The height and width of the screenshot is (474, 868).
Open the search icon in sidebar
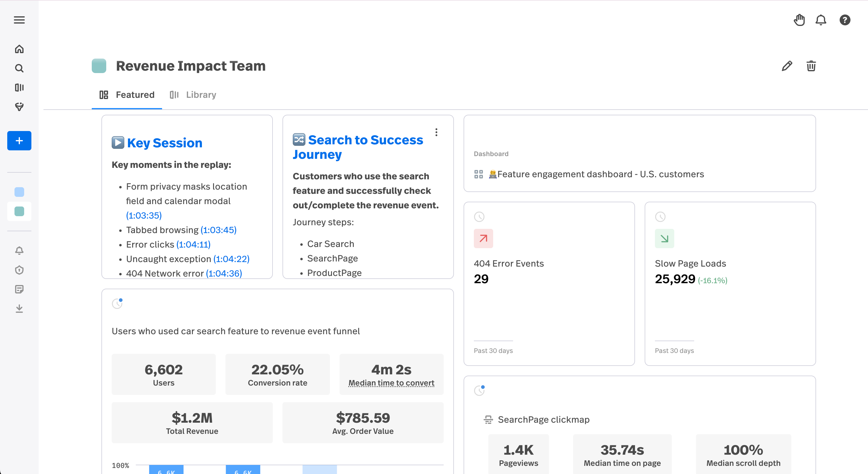click(x=19, y=69)
